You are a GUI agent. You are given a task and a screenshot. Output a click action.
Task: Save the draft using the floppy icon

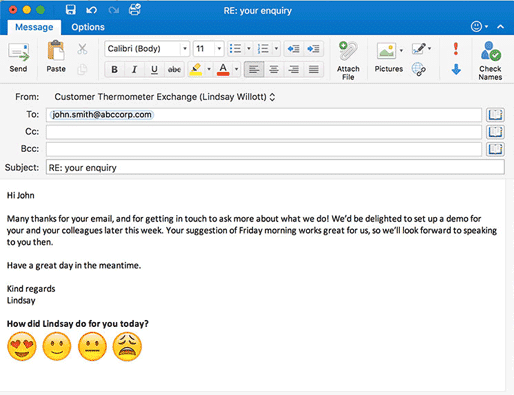71,10
